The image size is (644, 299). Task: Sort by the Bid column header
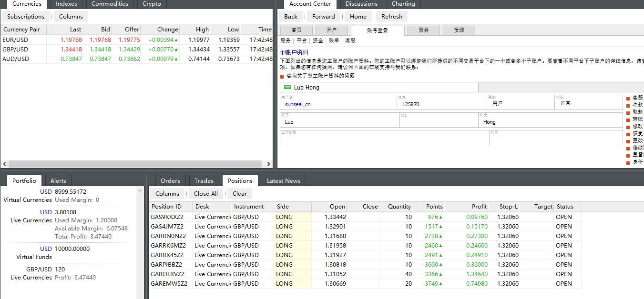tap(97, 30)
